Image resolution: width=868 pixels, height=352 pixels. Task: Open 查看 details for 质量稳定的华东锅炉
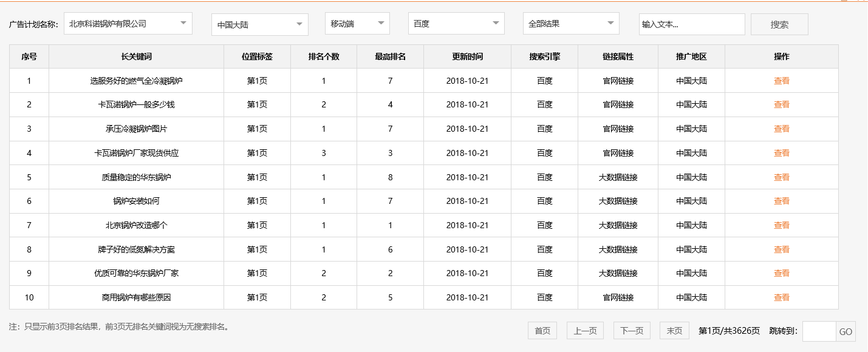[x=781, y=177]
